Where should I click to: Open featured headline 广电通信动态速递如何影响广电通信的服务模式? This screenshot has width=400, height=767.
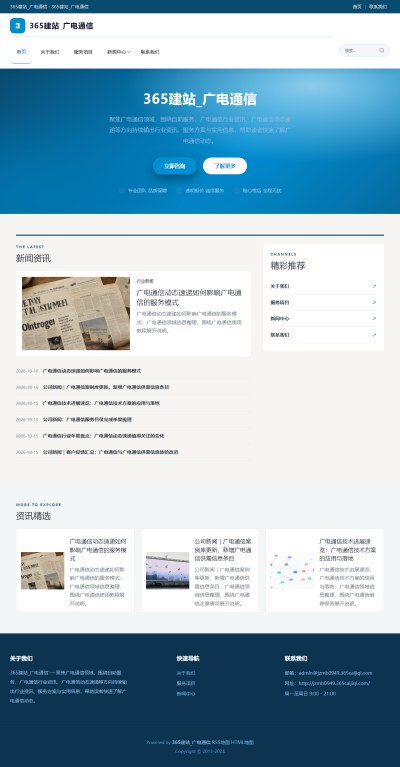[189, 297]
